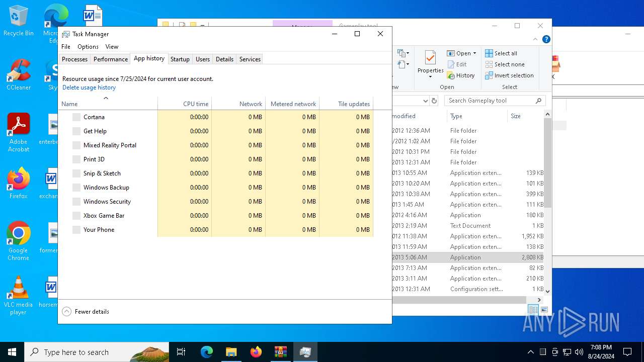644x362 pixels.
Task: Sort by Network column
Action: pos(238,104)
